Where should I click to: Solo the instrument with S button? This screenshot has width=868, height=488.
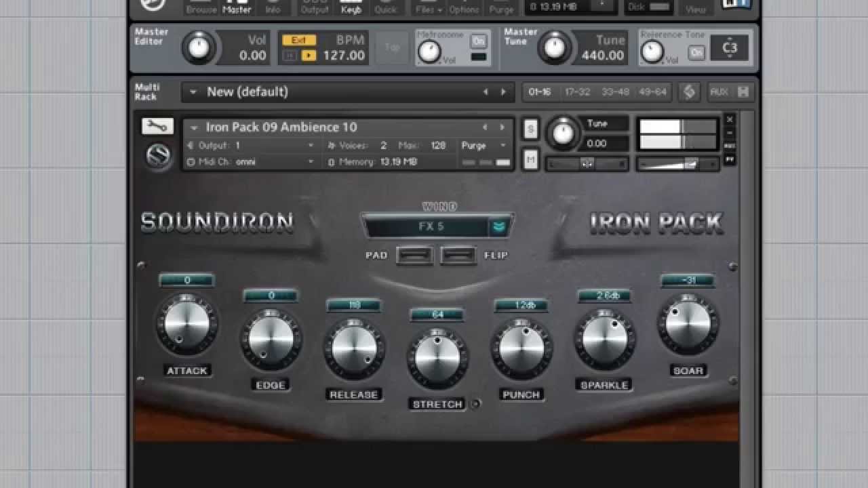pyautogui.click(x=530, y=129)
